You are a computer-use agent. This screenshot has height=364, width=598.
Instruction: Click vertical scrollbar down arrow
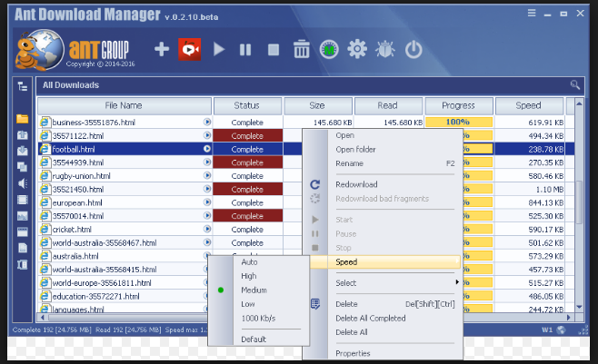(579, 307)
